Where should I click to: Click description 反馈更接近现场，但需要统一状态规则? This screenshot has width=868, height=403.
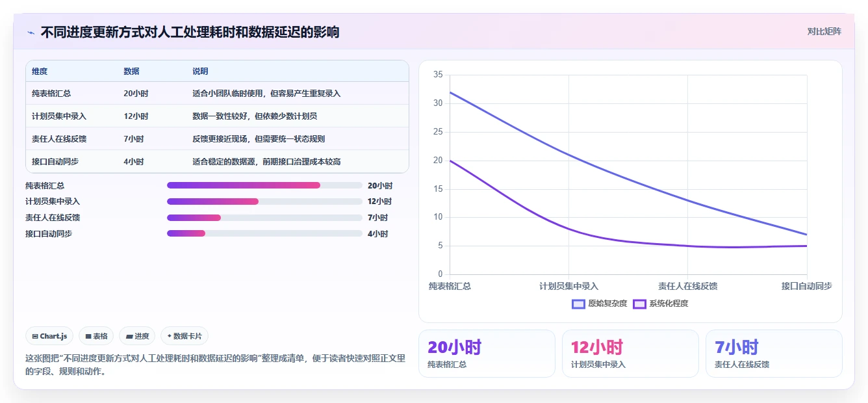click(x=259, y=139)
